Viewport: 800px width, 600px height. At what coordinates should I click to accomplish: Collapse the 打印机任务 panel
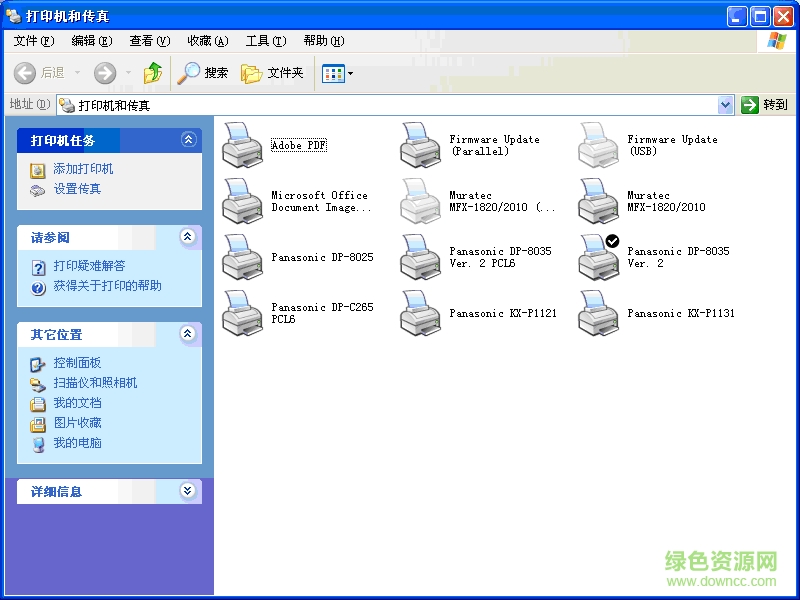click(187, 140)
